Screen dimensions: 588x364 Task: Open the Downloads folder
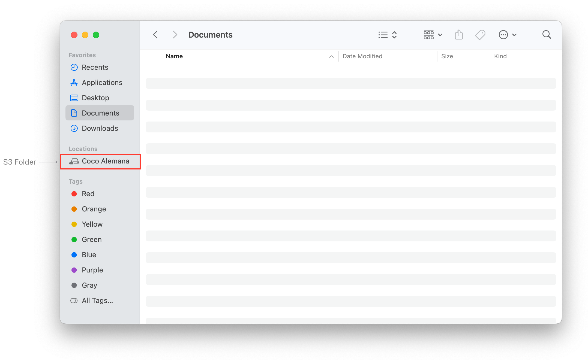pyautogui.click(x=100, y=128)
